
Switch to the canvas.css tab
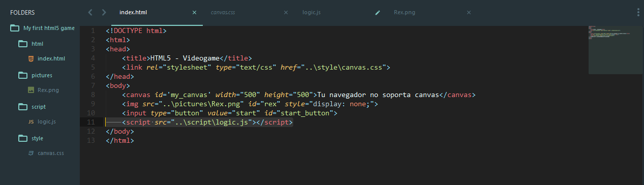point(249,13)
